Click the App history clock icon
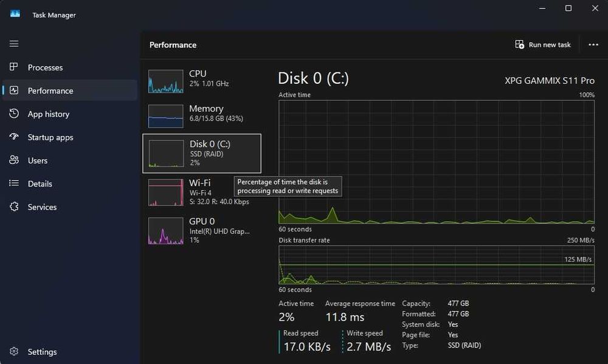The width and height of the screenshot is (608, 364). (x=14, y=114)
